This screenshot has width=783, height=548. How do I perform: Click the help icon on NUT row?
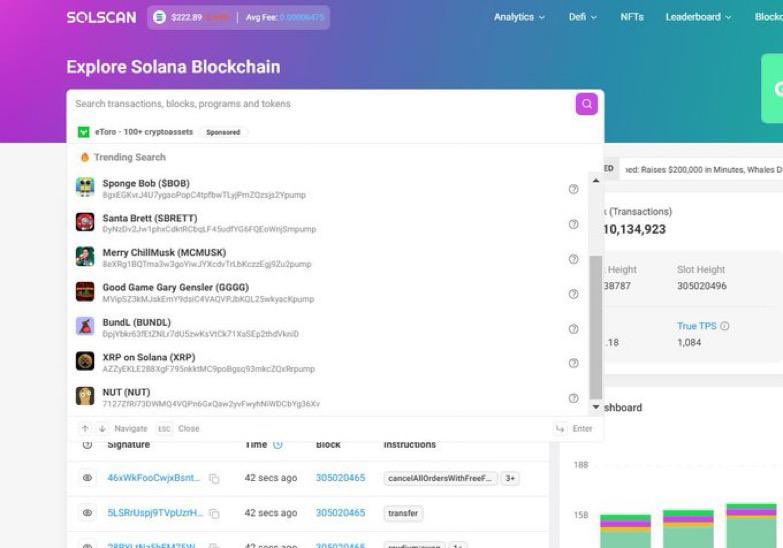pyautogui.click(x=573, y=398)
